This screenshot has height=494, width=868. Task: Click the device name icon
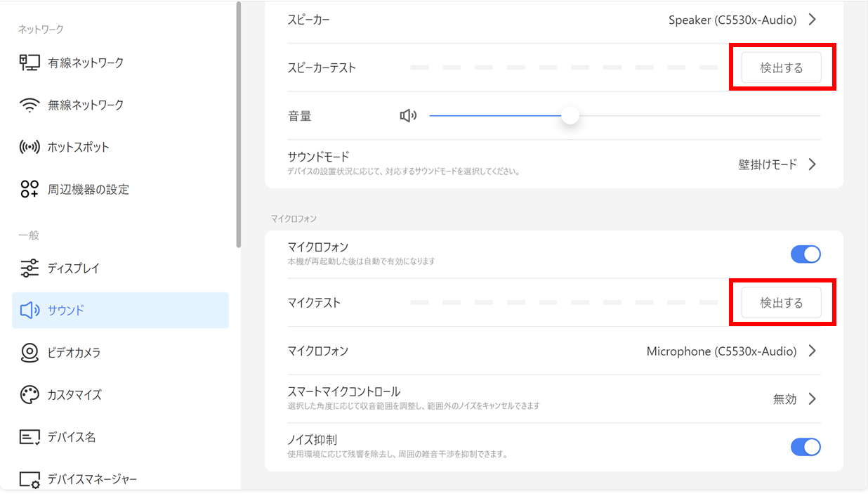pos(29,437)
